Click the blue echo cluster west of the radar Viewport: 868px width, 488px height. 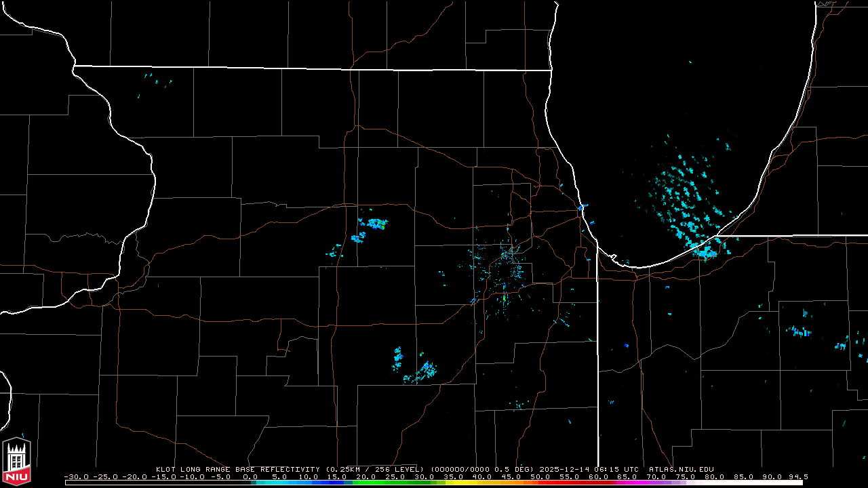[x=373, y=223]
